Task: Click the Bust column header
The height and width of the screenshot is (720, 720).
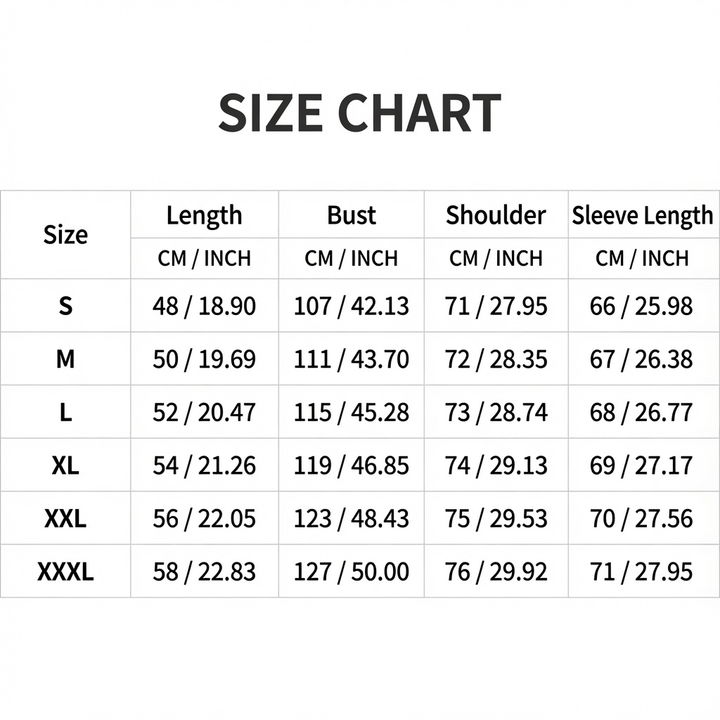Action: click(x=351, y=215)
